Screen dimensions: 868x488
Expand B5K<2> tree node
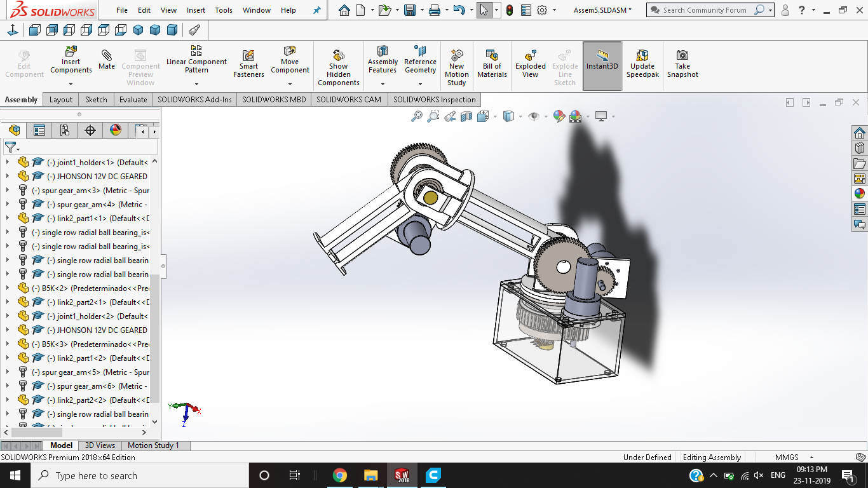[x=8, y=288]
